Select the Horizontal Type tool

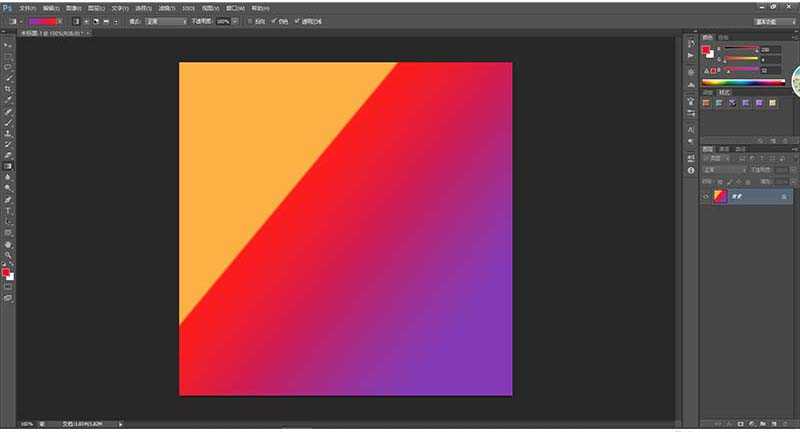(x=9, y=211)
